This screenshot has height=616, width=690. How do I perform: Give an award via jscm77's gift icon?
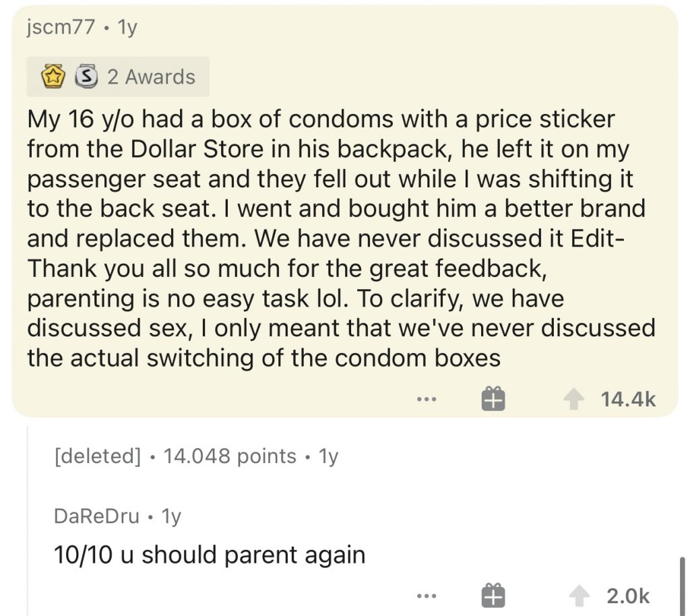493,400
